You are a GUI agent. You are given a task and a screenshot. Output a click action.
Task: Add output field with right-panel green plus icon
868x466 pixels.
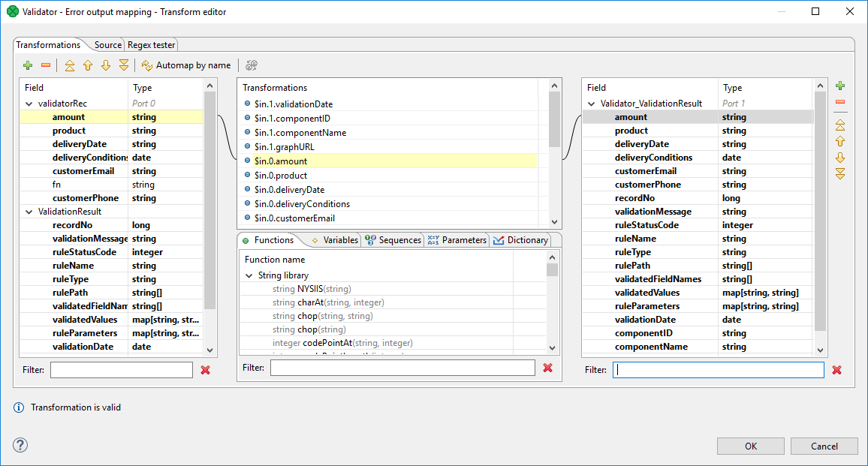[840, 86]
